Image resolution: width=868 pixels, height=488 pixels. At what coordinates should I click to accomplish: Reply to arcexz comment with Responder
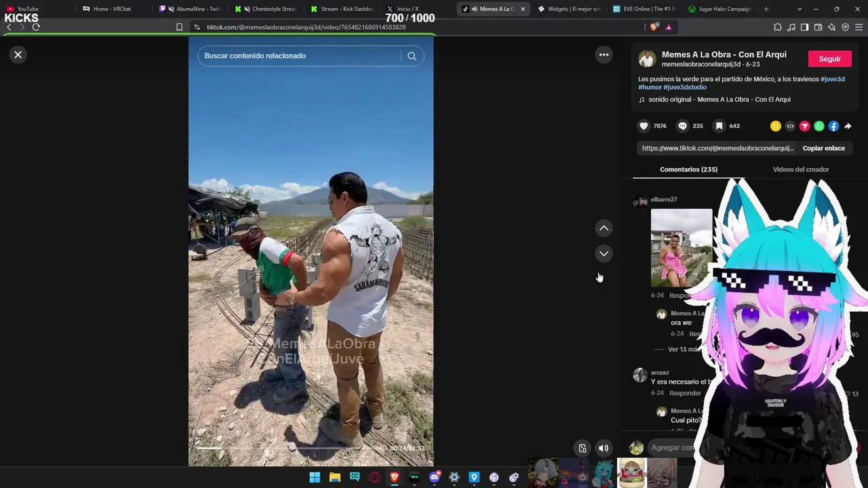click(x=685, y=393)
